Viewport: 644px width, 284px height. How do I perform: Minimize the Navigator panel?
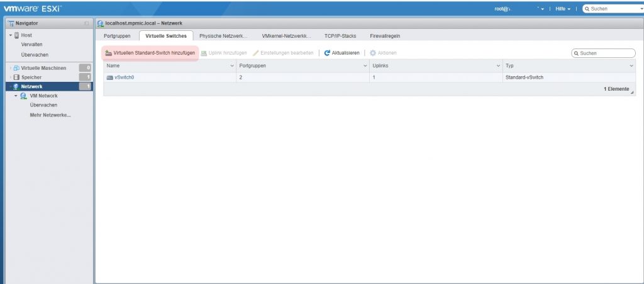click(86, 24)
